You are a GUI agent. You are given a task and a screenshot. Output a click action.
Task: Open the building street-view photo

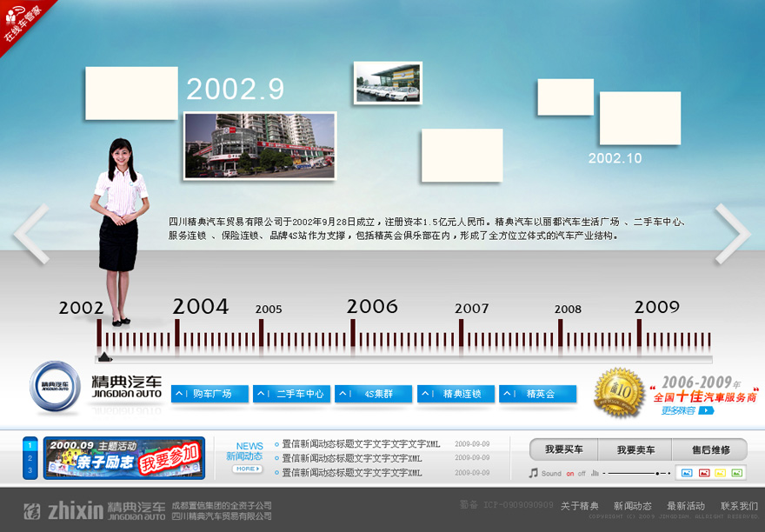pos(260,146)
